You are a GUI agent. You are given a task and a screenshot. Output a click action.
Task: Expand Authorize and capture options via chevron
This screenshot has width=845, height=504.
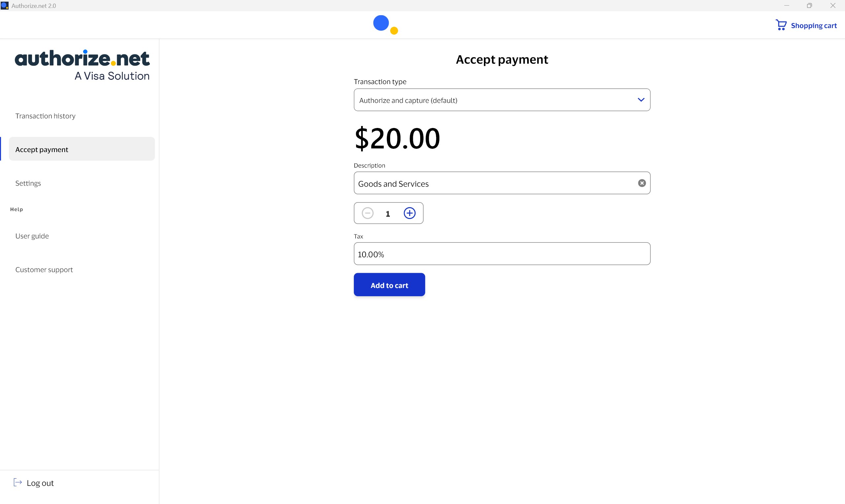[641, 100]
